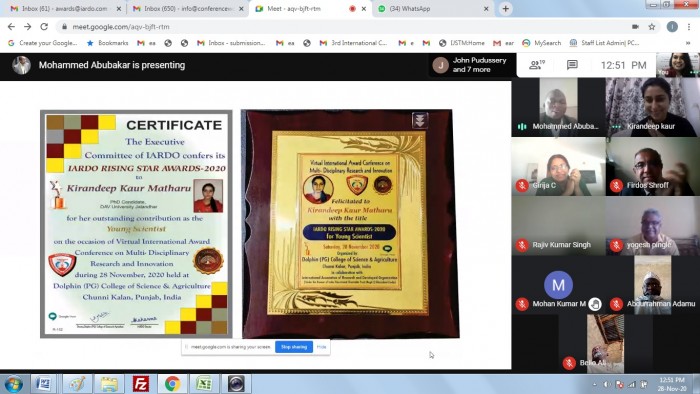Viewport: 700px width, 394px height.
Task: Click the Kirandeep kaur video tile
Action: [x=652, y=107]
